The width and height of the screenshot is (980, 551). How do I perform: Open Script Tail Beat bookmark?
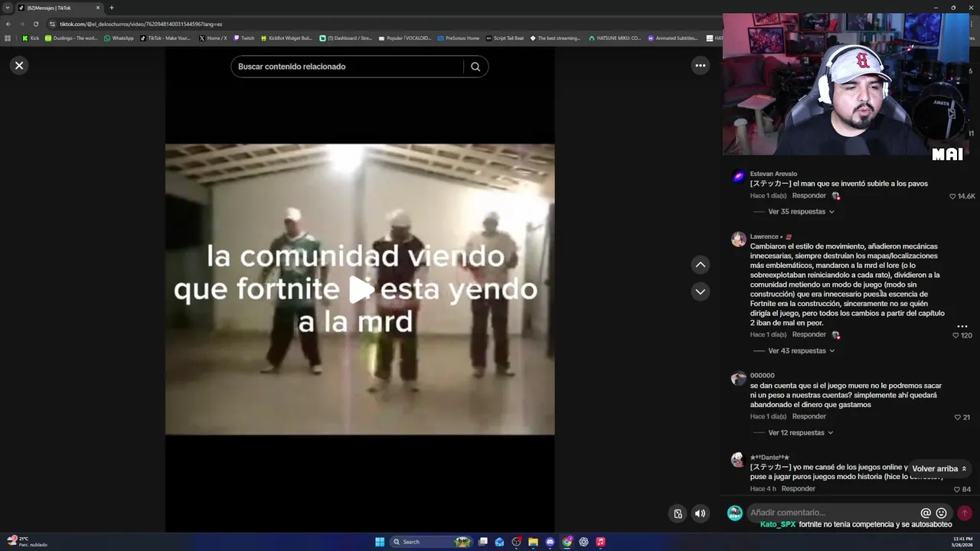(505, 37)
